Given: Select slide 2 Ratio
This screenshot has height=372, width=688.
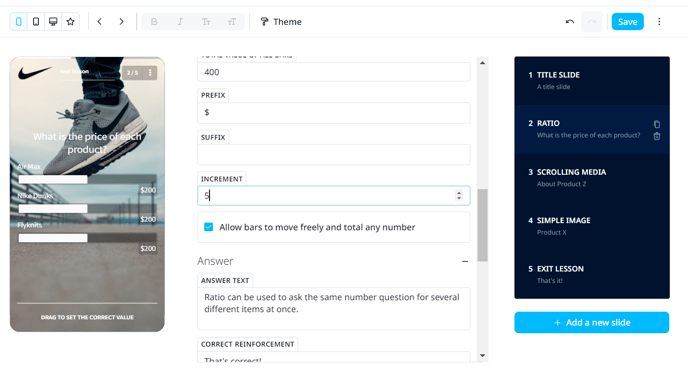Looking at the screenshot, I should pos(592,129).
